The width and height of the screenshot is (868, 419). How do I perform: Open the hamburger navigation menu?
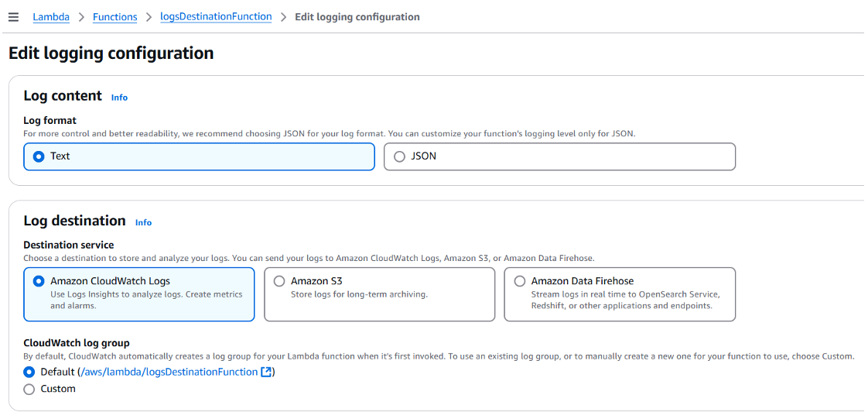click(14, 17)
